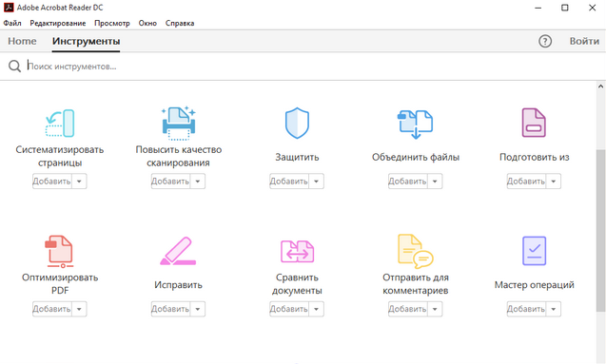This screenshot has height=364, width=606.
Task: Expand dropdown arrow under Исправить
Action: tap(198, 309)
